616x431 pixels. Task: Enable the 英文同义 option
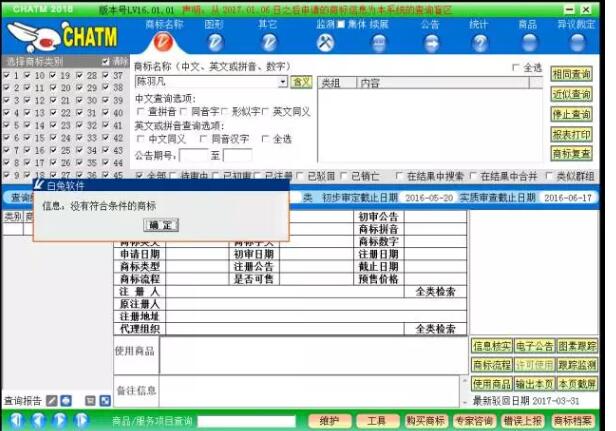point(266,112)
